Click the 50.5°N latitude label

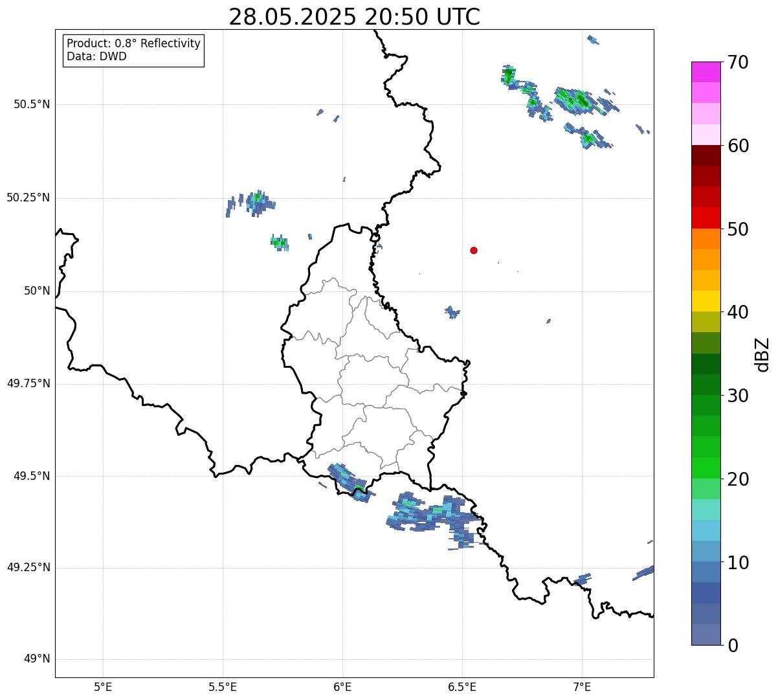pyautogui.click(x=32, y=104)
